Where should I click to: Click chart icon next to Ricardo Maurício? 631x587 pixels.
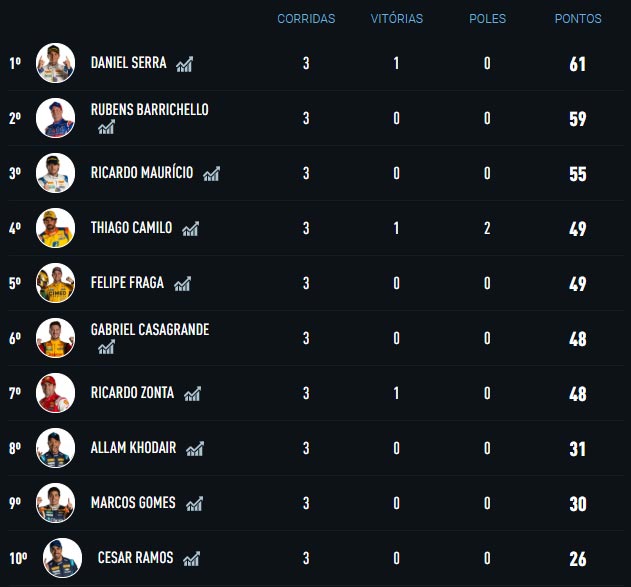coord(212,174)
